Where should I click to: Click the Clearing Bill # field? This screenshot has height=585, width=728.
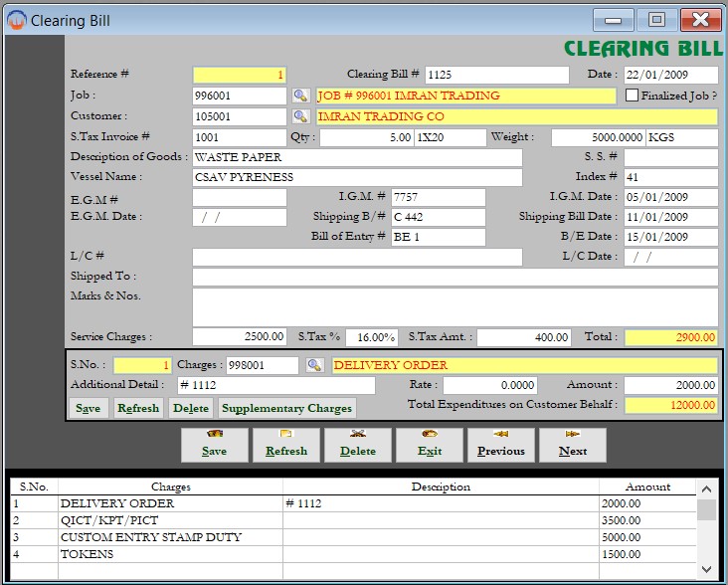[x=497, y=75]
